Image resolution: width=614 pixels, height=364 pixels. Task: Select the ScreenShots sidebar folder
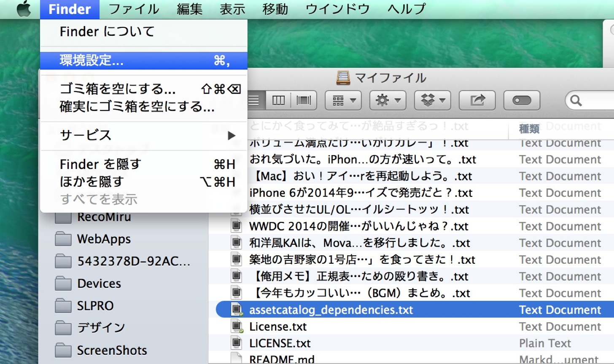tap(112, 350)
